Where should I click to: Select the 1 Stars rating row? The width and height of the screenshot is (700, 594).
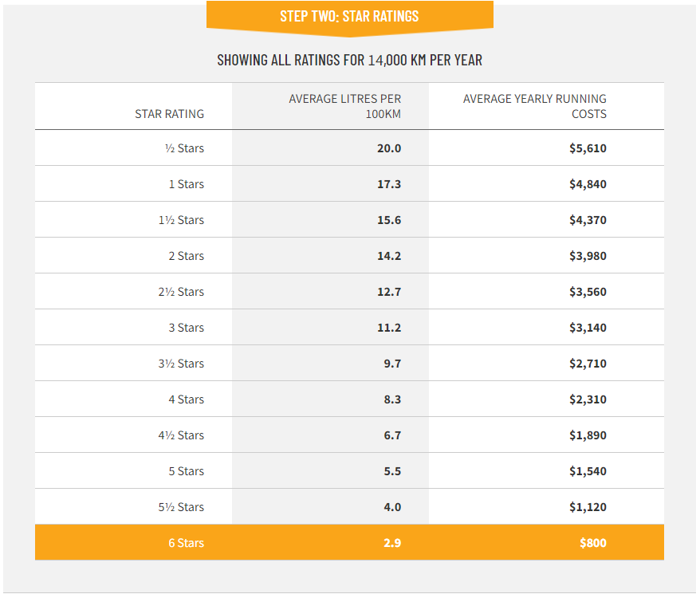[349, 183]
